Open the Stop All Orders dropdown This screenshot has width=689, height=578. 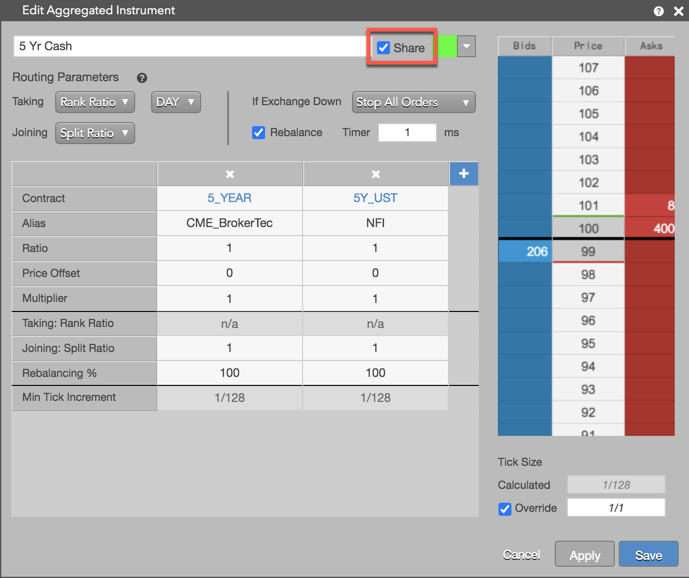click(413, 102)
